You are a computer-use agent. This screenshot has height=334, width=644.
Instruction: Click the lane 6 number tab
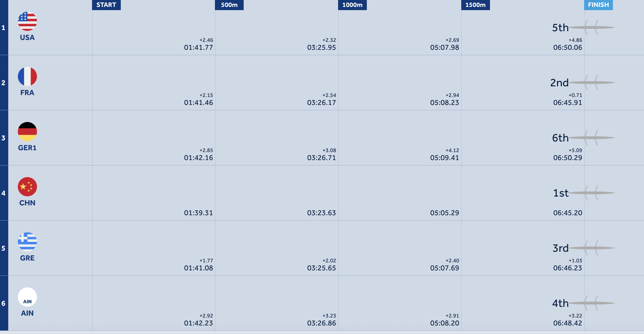tap(4, 303)
